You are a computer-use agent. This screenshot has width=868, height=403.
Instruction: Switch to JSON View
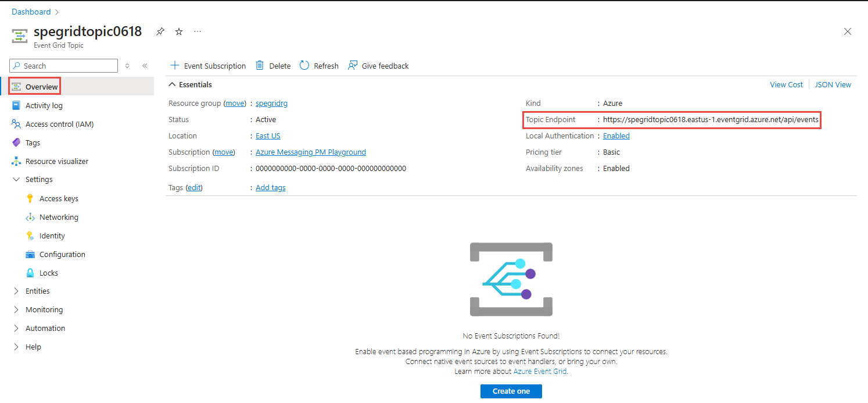833,84
